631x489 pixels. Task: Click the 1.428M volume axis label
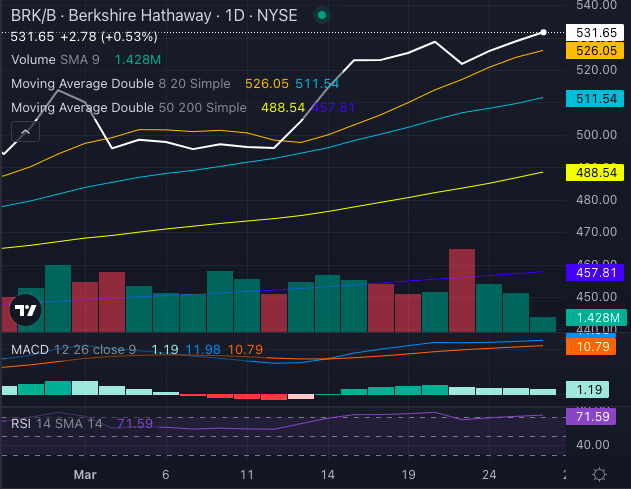click(594, 318)
